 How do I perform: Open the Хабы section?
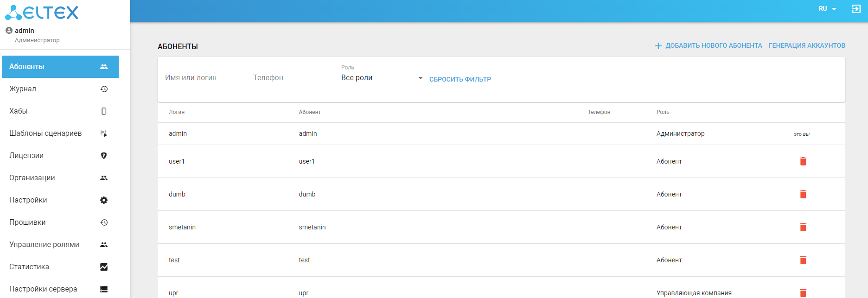pos(60,111)
